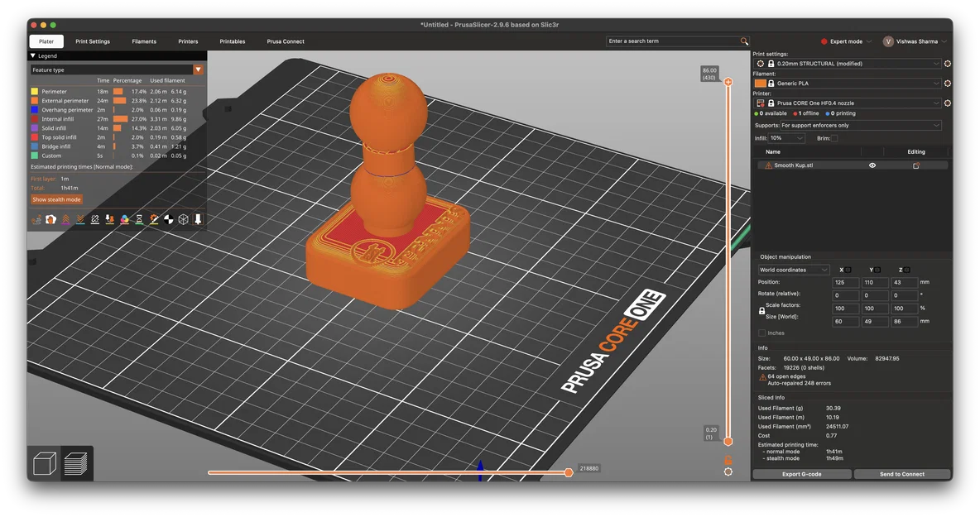980x517 pixels.
Task: Switch to sliced layers preview icon
Action: coord(75,464)
